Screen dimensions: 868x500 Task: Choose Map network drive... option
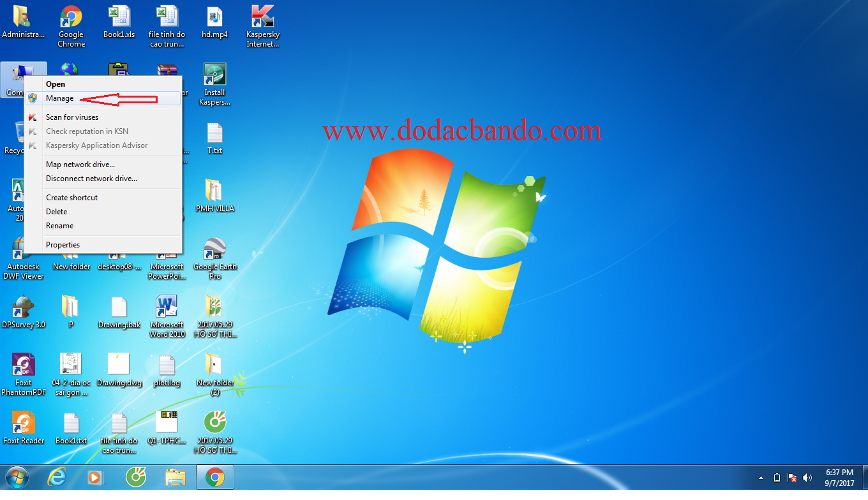point(103,165)
